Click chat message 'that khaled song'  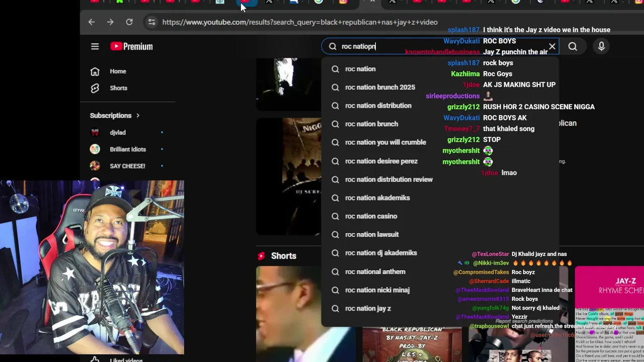point(509,129)
